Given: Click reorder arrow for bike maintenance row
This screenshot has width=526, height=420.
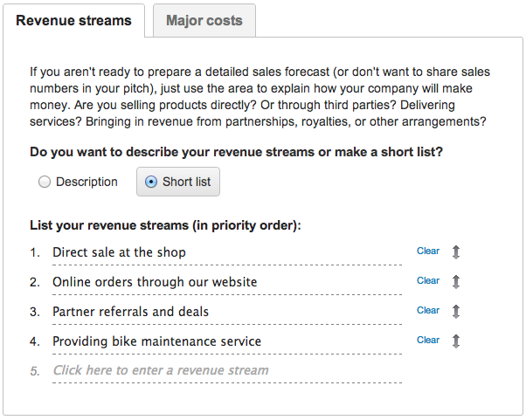Looking at the screenshot, I should click(x=455, y=341).
